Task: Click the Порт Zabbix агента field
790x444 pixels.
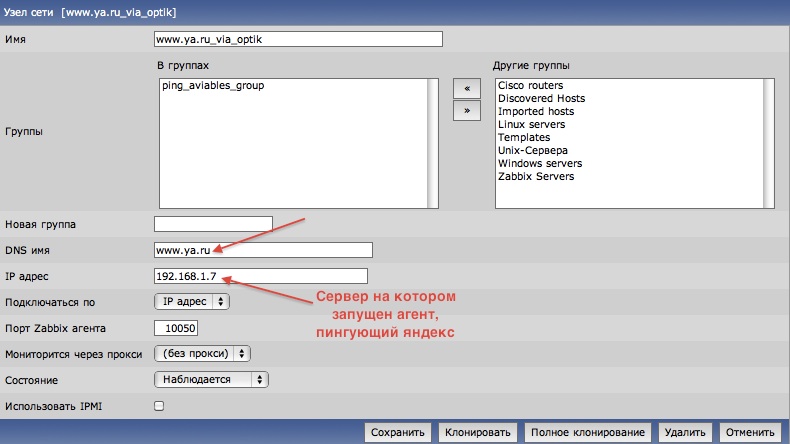Action: click(x=177, y=328)
